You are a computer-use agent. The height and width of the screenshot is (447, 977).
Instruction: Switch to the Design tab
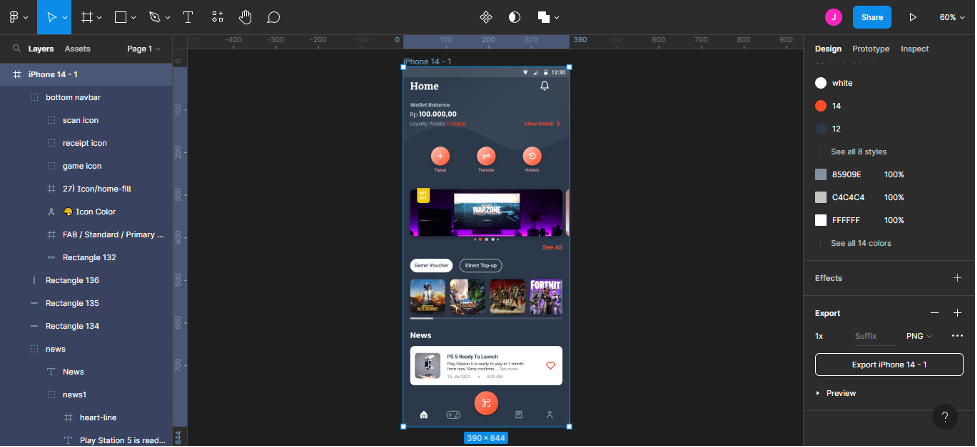[828, 49]
